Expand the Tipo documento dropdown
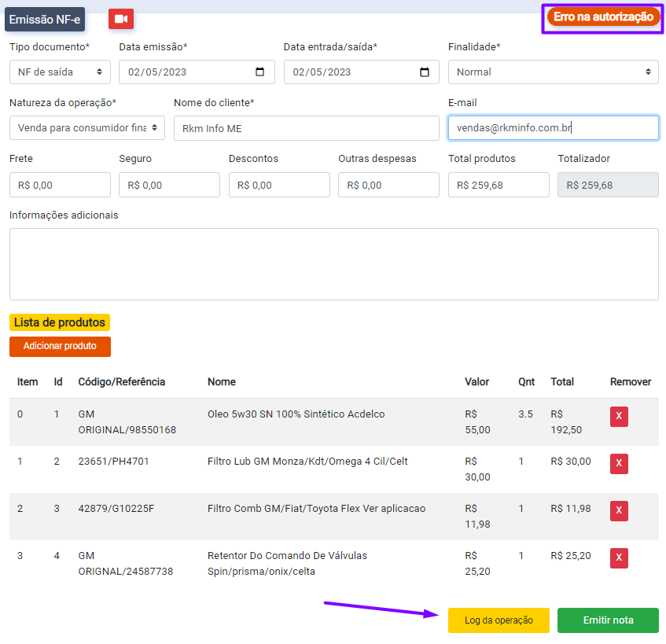 click(60, 72)
